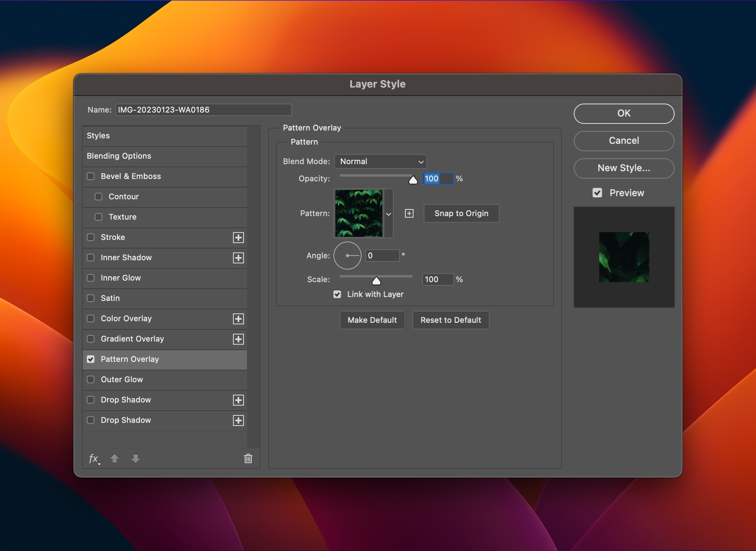Toggle the Preview checkbox
This screenshot has height=551, width=756.
[x=597, y=193]
